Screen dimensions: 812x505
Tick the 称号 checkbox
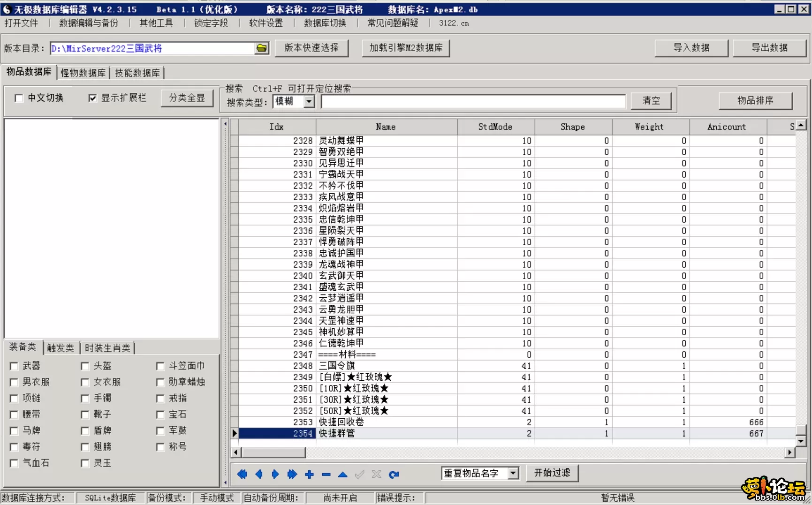click(160, 447)
